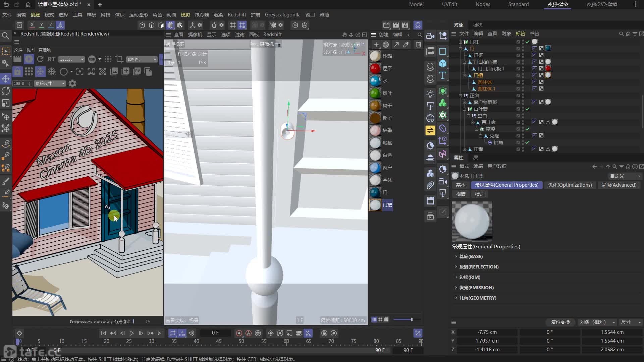Toggle Z axis lock icon

tap(51, 25)
